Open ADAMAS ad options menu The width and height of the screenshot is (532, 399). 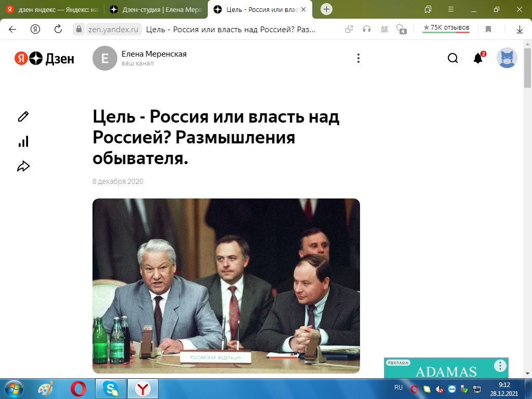pos(500,366)
